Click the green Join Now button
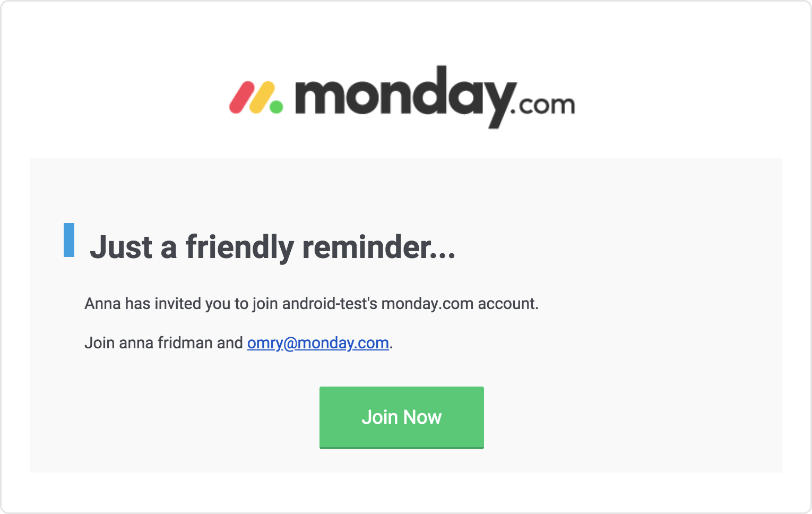 coord(401,417)
